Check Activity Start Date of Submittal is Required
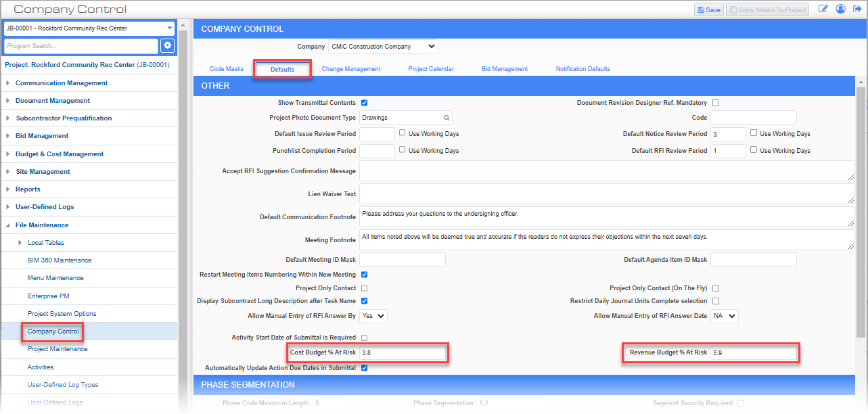This screenshot has width=868, height=414. click(364, 338)
